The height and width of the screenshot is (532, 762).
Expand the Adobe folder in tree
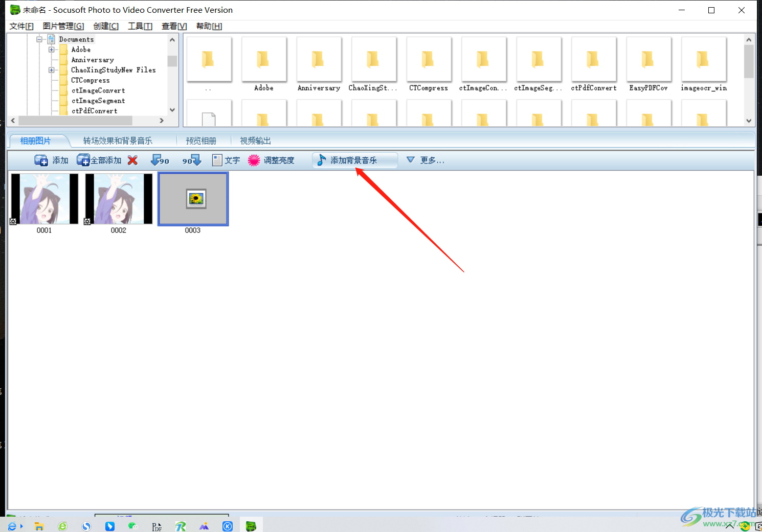52,50
